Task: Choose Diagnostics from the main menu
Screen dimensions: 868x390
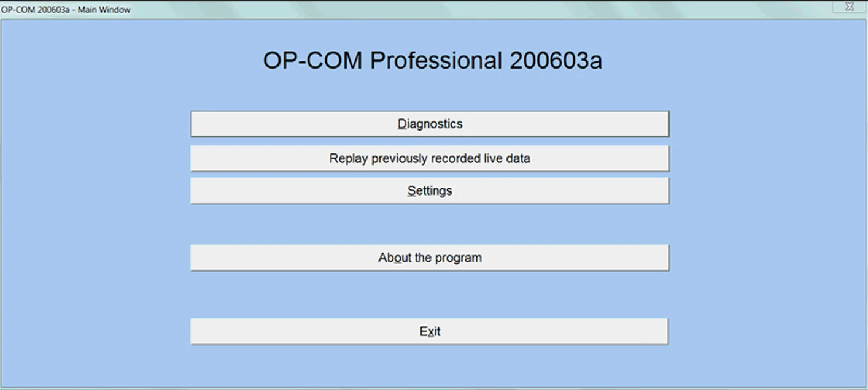Action: tap(430, 124)
